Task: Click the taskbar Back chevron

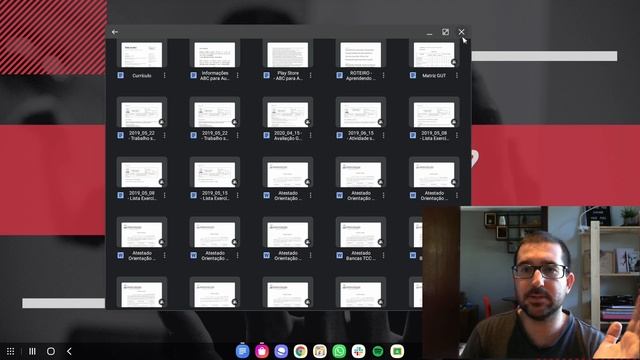Action: click(x=69, y=351)
